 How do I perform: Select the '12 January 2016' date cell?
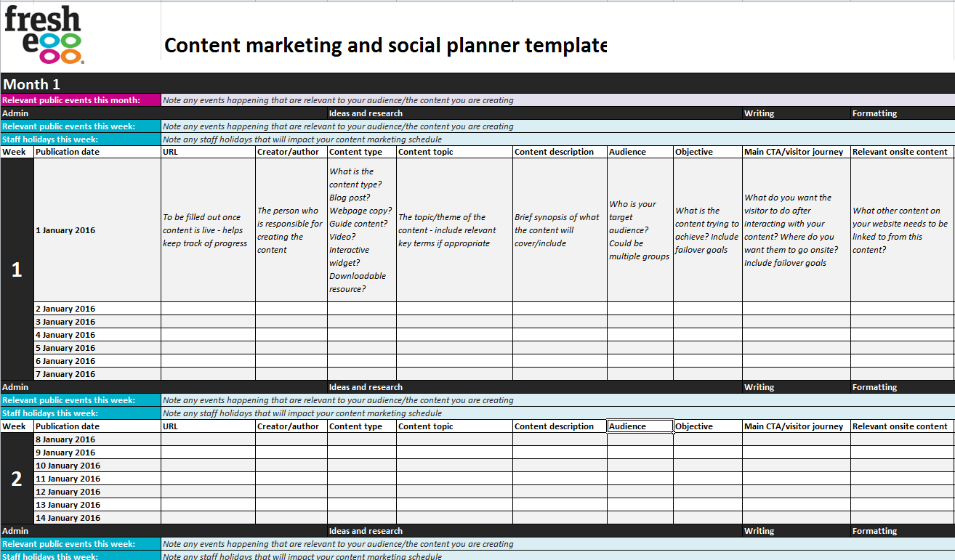(x=97, y=492)
